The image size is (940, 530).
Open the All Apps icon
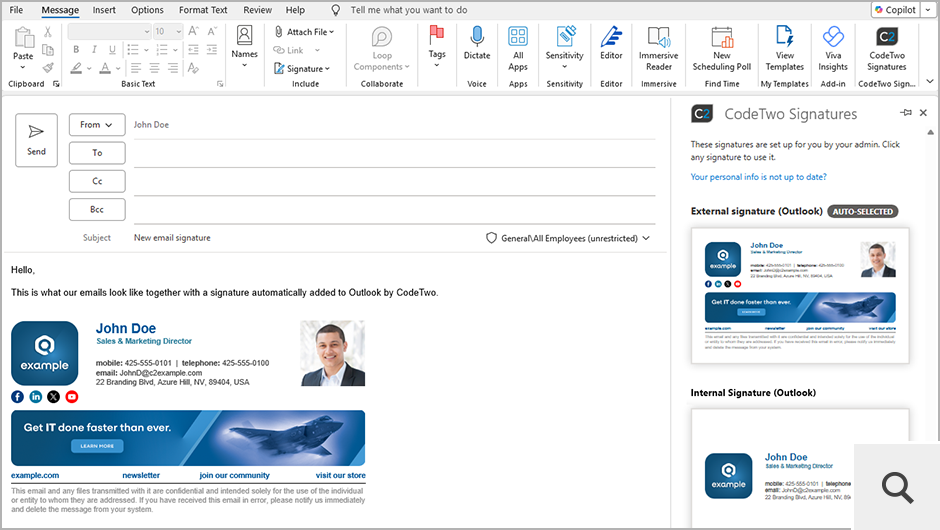point(518,49)
